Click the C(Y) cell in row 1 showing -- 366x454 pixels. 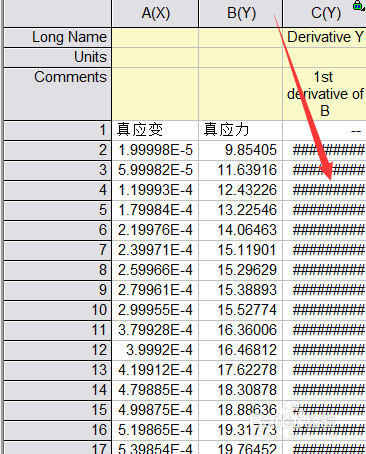tap(325, 130)
